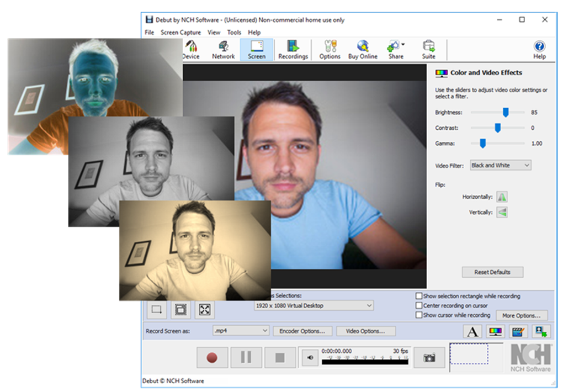Open the Tools menu
Screen dimensions: 563x392
point(234,33)
